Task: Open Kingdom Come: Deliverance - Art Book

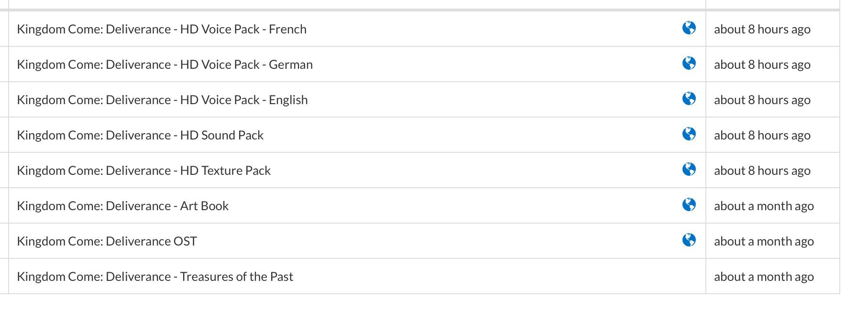Action: (x=122, y=206)
